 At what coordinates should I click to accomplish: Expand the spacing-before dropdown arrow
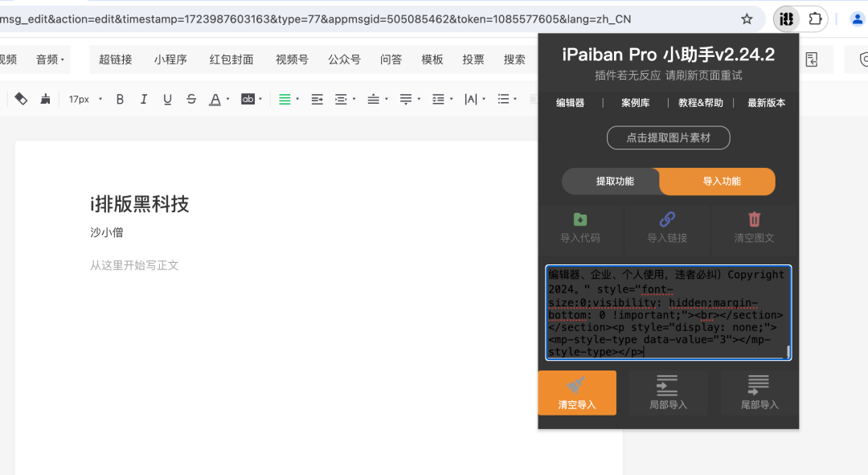point(387,100)
